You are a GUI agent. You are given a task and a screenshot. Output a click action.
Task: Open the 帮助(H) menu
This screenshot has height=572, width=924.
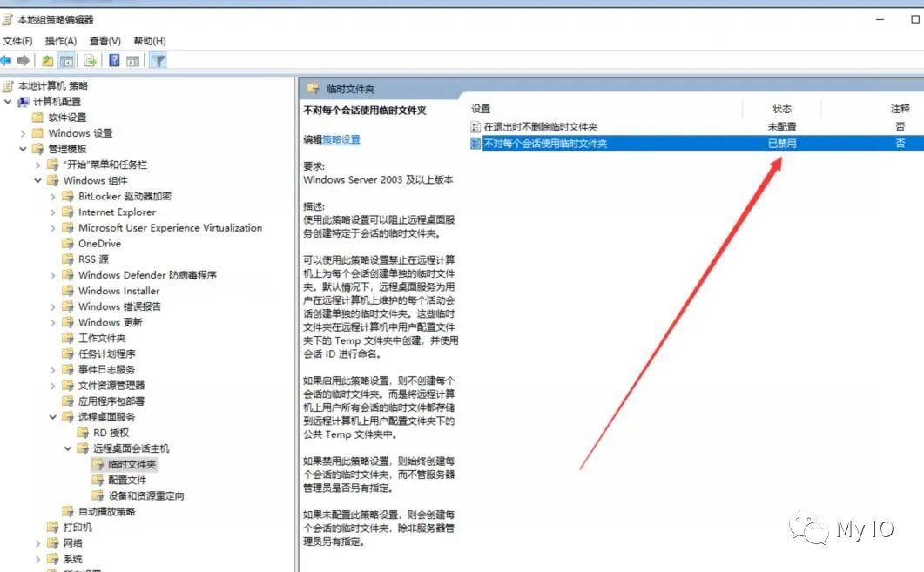coord(150,41)
